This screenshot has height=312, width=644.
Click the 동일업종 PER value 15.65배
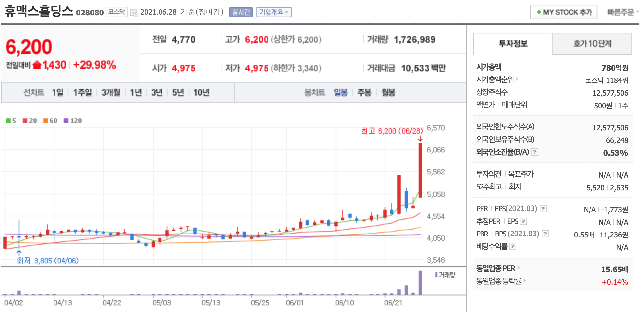615,269
